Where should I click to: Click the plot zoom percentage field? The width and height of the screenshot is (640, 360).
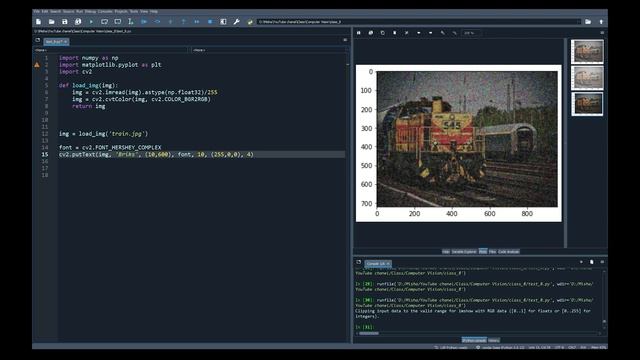(471, 33)
